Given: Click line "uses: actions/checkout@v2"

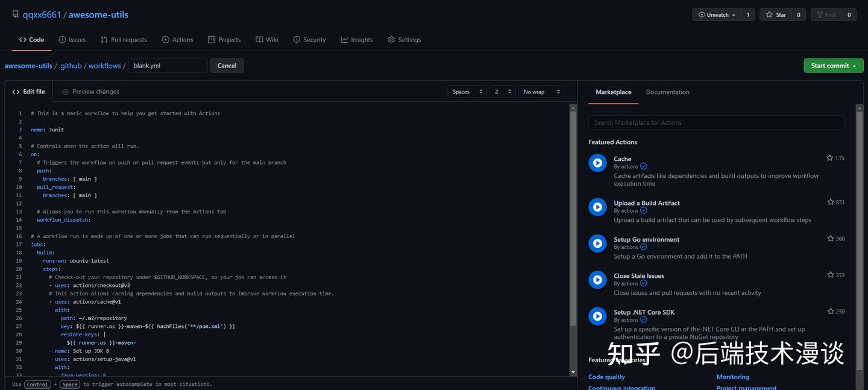Looking at the screenshot, I should coord(92,286).
